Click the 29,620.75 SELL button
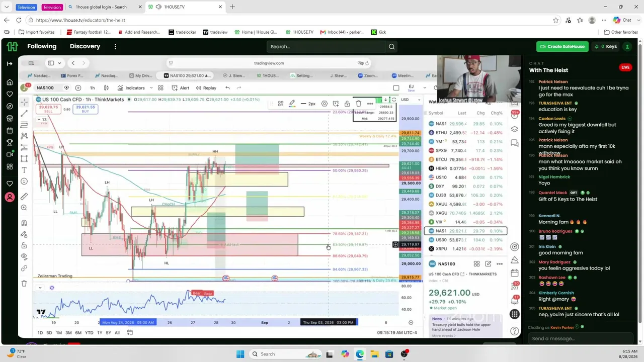 [x=48, y=109]
